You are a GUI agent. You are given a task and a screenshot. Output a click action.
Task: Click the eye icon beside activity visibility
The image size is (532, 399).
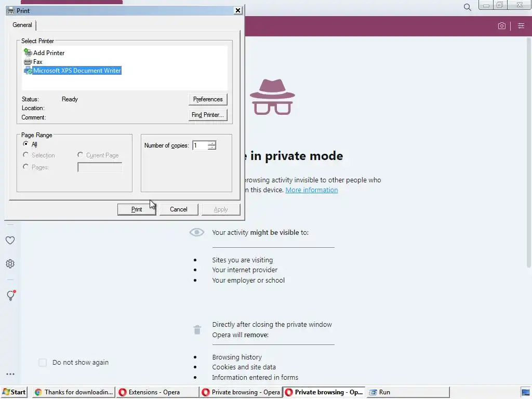tap(197, 232)
